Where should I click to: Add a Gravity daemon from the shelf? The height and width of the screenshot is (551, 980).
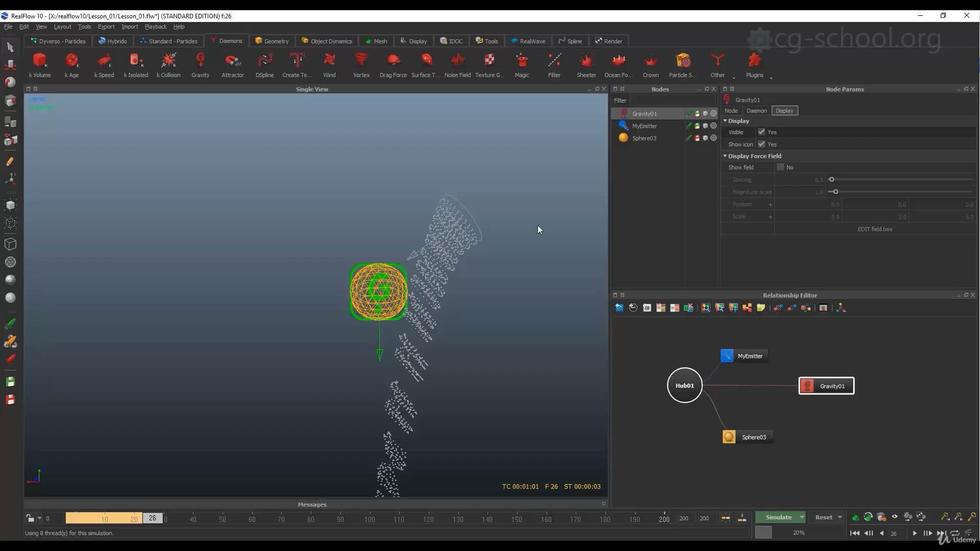pos(201,65)
